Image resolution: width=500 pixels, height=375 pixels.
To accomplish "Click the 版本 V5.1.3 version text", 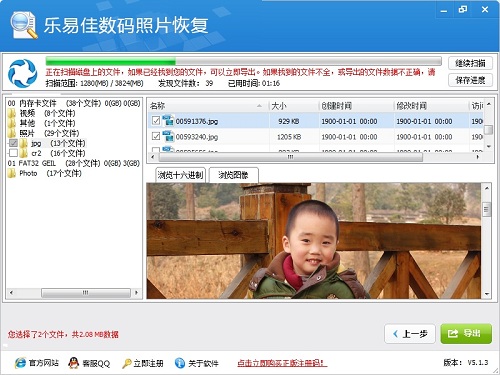I will [466, 362].
